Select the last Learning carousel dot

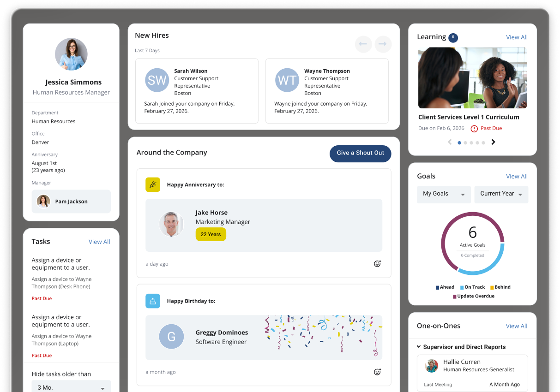483,143
